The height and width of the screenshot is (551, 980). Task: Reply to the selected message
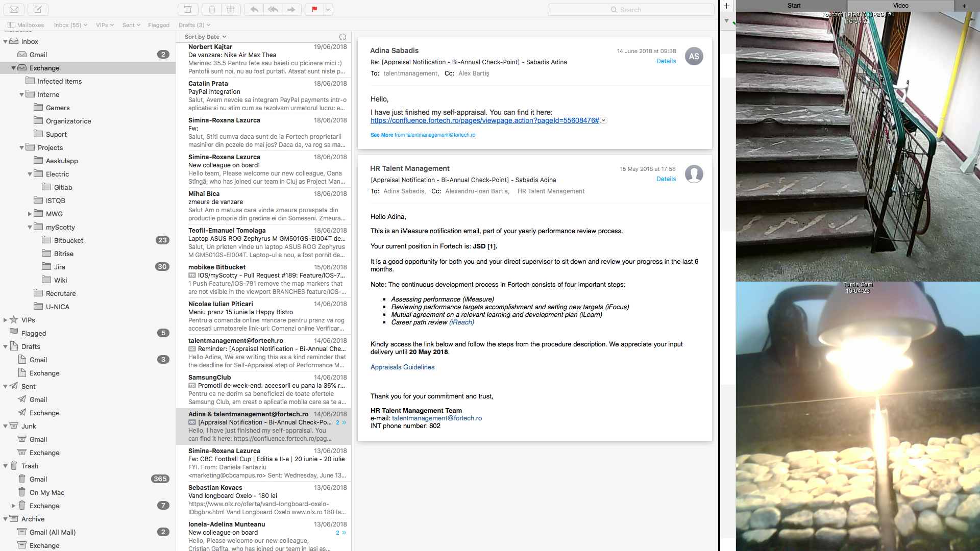(x=254, y=9)
